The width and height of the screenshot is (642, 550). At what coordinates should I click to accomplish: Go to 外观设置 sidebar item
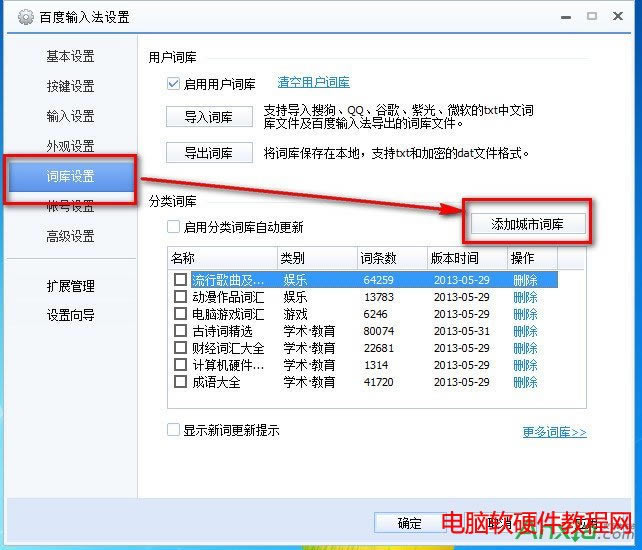[x=70, y=146]
